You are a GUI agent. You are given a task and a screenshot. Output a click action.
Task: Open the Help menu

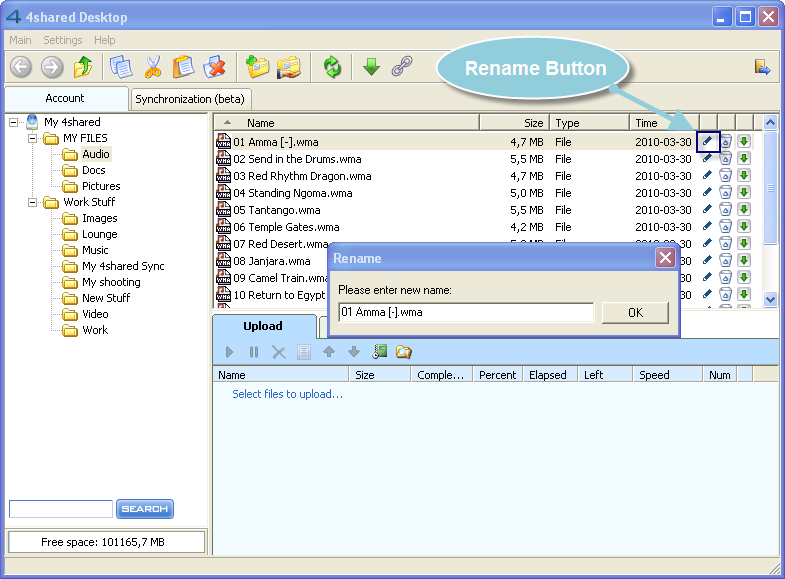pos(105,40)
